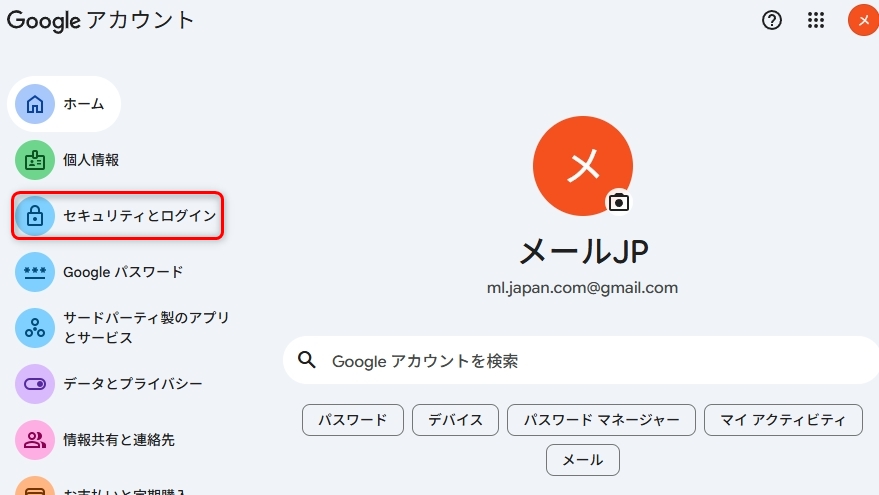Image resolution: width=879 pixels, height=495 pixels.
Task: Click the Google アカウントを検索 search field
Action: [581, 360]
